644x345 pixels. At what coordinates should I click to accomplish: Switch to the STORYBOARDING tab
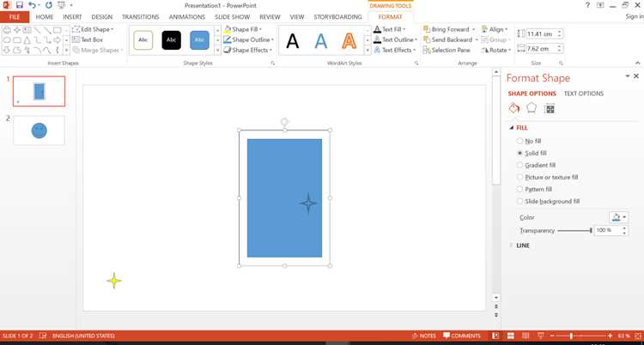tap(337, 17)
